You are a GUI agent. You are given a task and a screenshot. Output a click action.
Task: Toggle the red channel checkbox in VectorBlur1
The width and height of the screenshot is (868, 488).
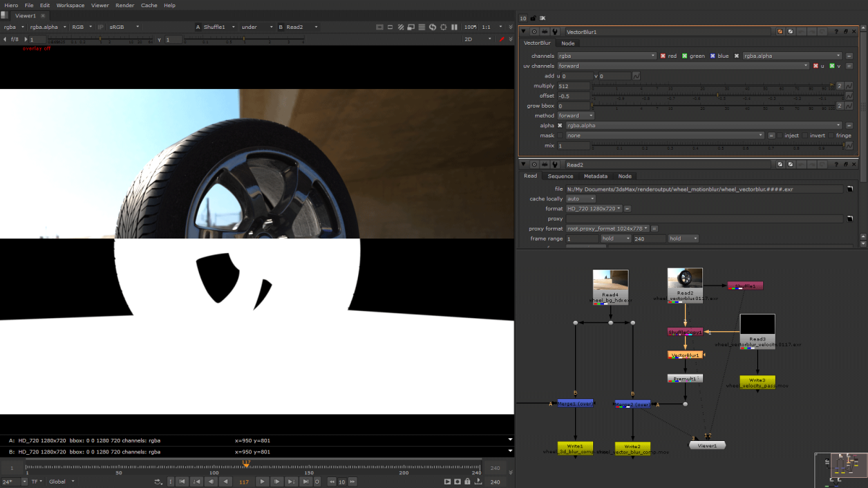pyautogui.click(x=663, y=56)
